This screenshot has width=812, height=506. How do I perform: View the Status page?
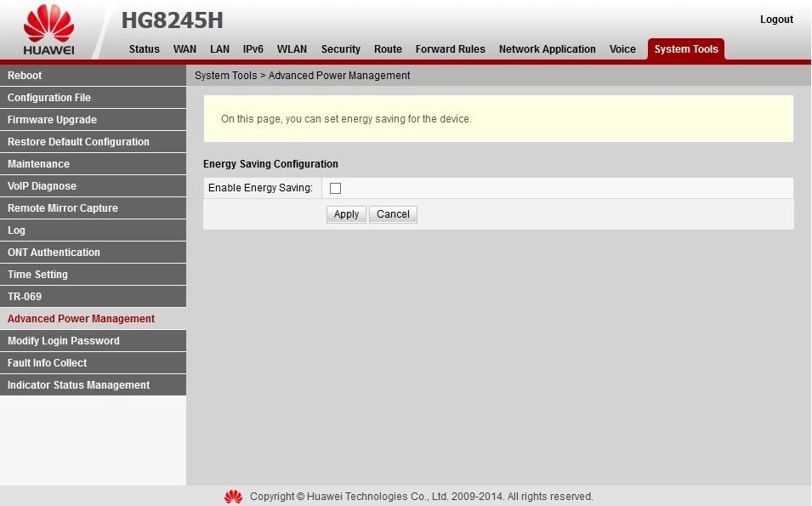point(144,48)
